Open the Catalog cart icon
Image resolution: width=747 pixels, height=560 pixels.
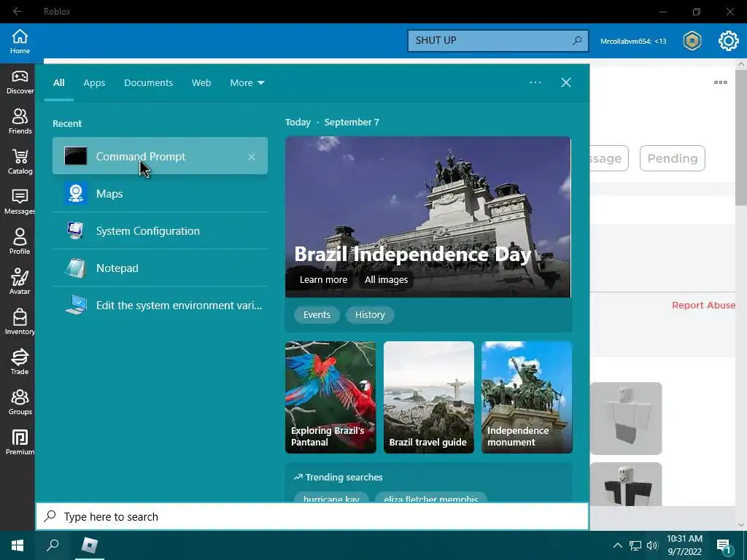pos(20,162)
